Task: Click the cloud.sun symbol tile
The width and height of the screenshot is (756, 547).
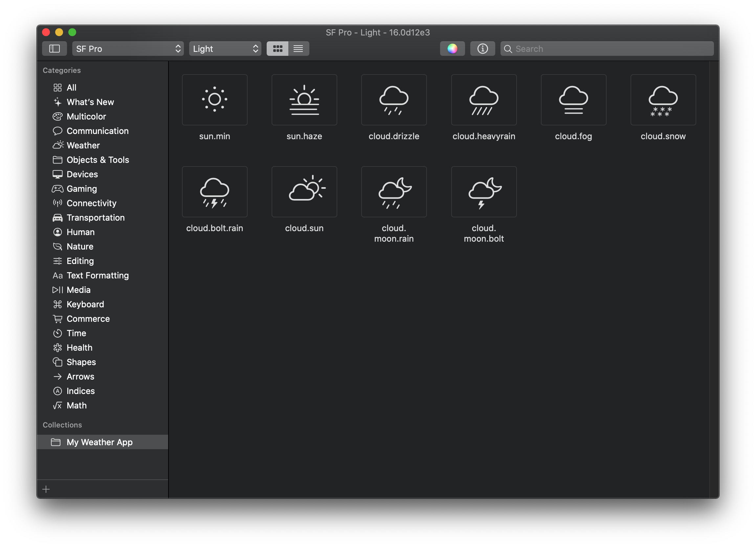Action: point(304,192)
